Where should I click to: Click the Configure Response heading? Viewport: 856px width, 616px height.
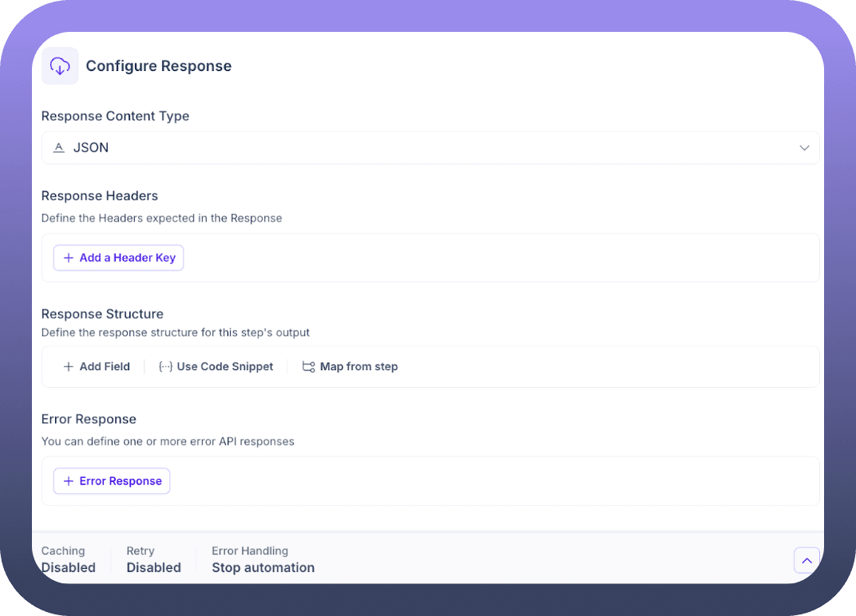158,66
